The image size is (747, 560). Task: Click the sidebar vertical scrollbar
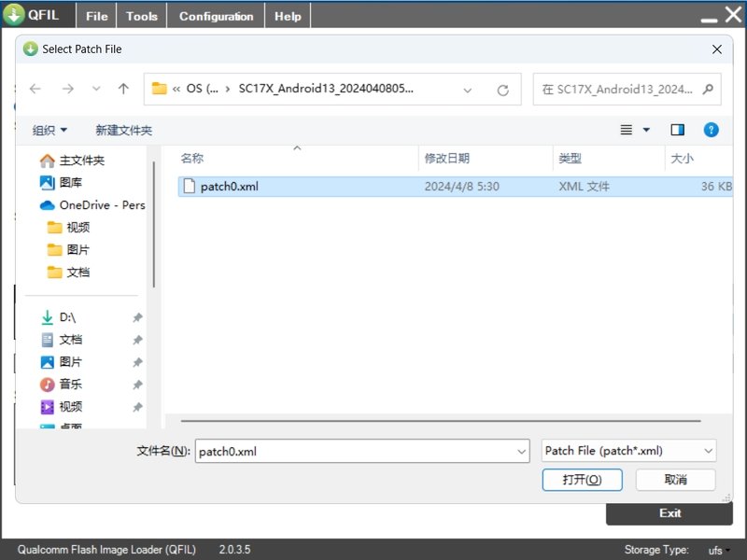click(153, 224)
